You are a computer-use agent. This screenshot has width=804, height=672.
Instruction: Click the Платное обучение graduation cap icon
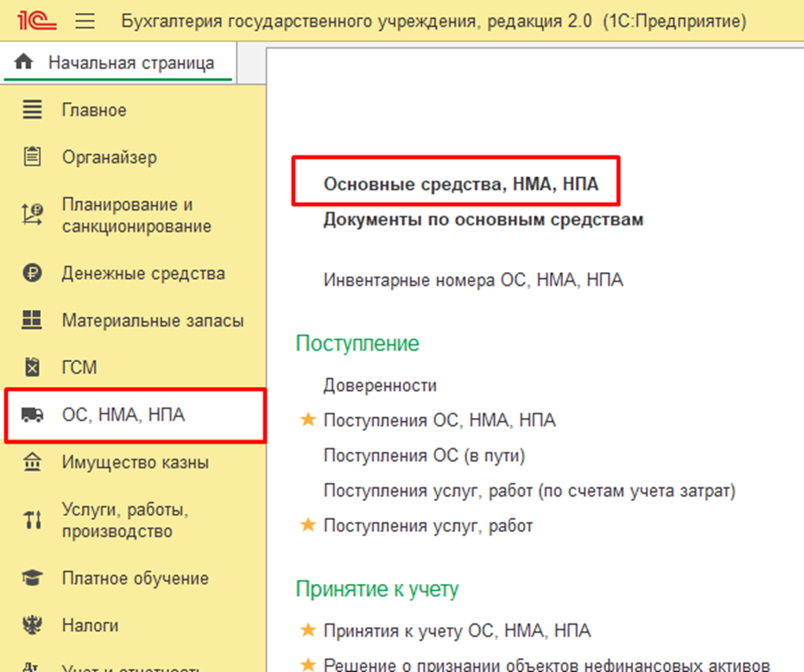coord(32,578)
